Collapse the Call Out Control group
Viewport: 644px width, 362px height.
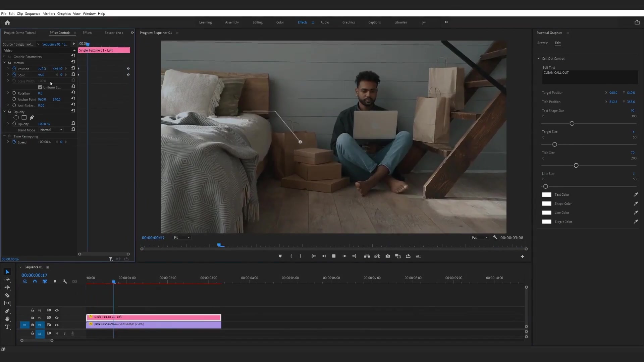(539, 58)
